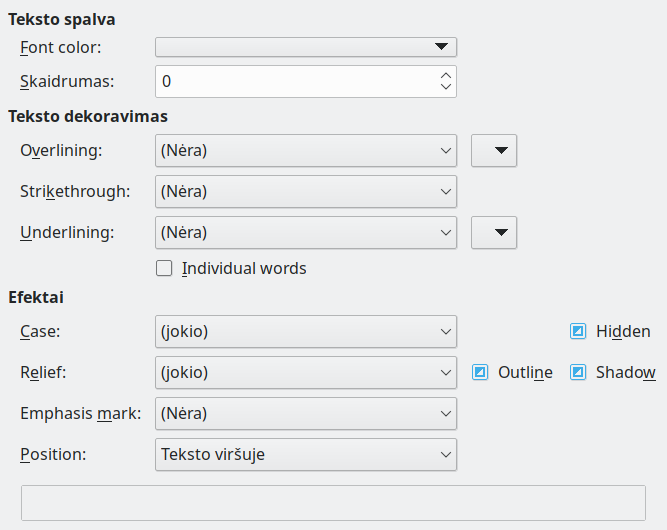
Task: Open the Relief dropdown
Action: pos(306,372)
